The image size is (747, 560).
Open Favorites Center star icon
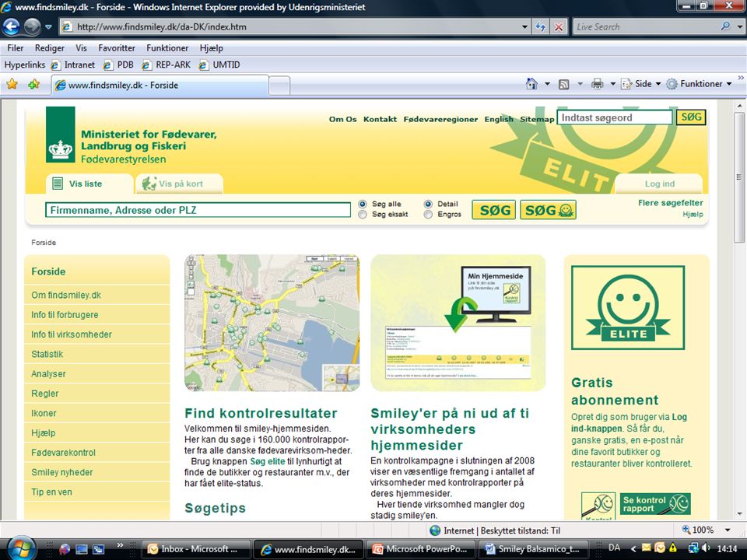tap(12, 84)
